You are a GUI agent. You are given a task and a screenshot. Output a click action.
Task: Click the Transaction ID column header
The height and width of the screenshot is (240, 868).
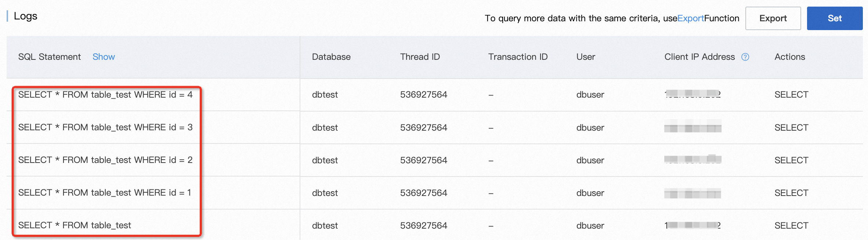(518, 57)
